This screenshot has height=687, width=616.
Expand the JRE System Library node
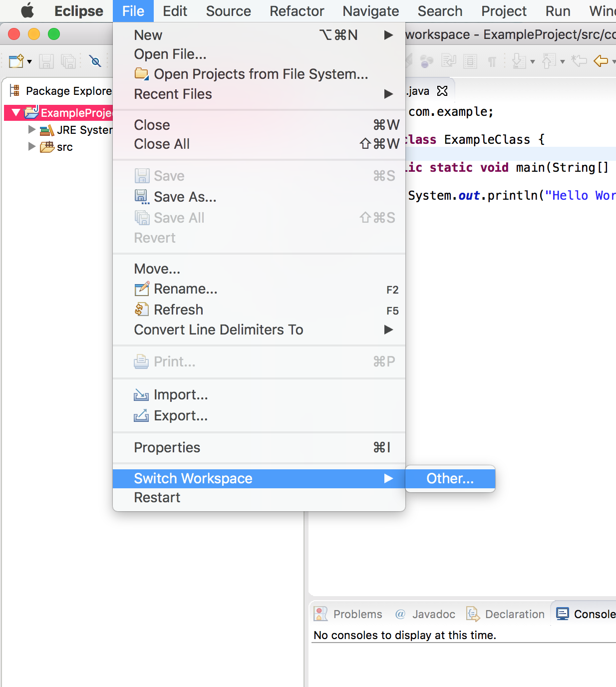coord(32,130)
